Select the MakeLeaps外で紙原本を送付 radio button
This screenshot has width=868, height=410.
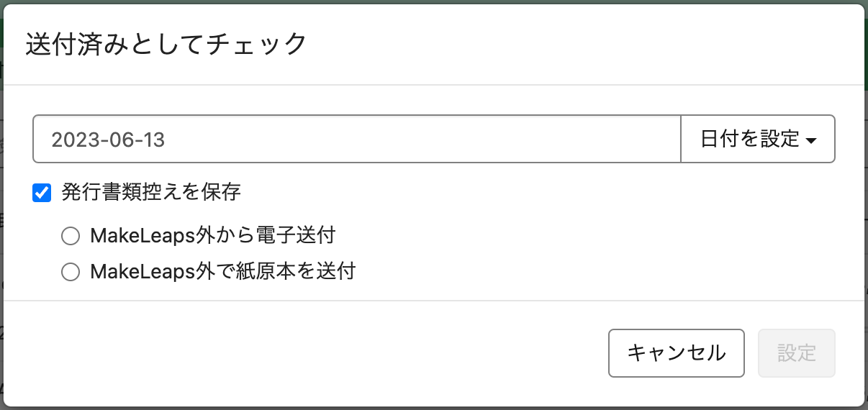pos(71,272)
